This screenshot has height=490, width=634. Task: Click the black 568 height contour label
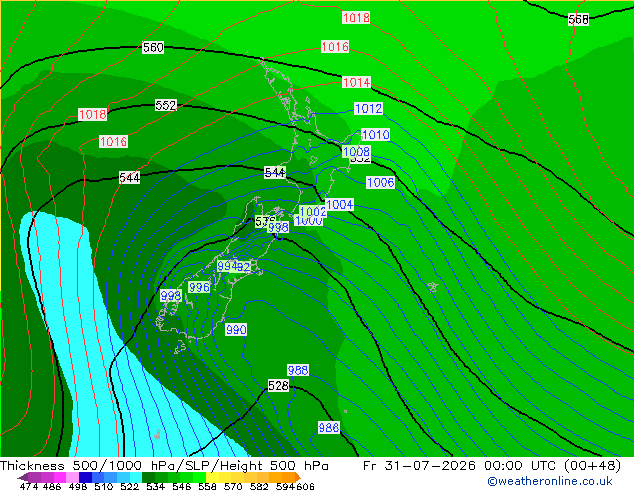point(578,19)
